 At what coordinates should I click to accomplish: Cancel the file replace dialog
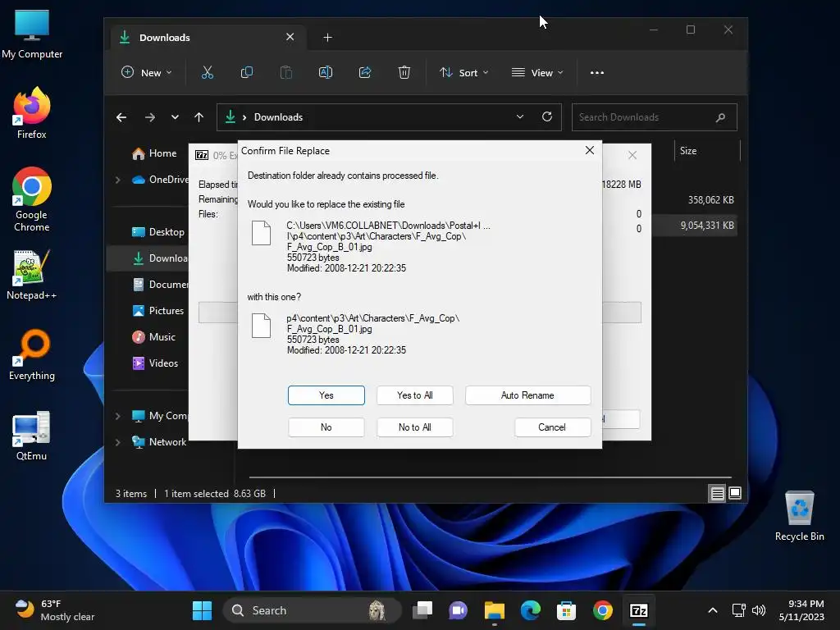pos(552,427)
